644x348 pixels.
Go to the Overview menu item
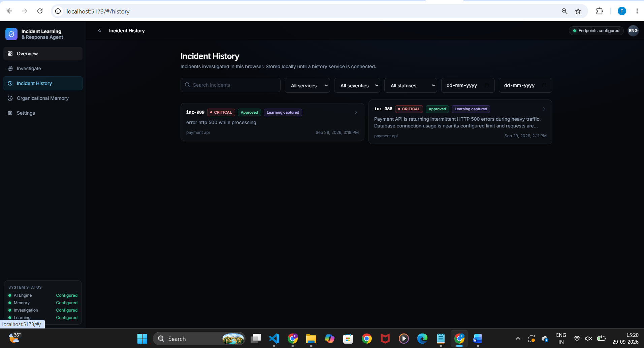pyautogui.click(x=43, y=54)
